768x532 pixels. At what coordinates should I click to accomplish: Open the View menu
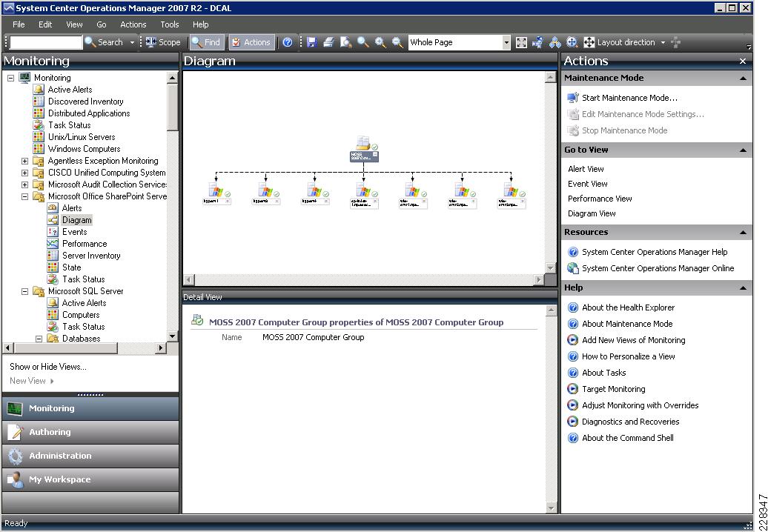point(74,24)
